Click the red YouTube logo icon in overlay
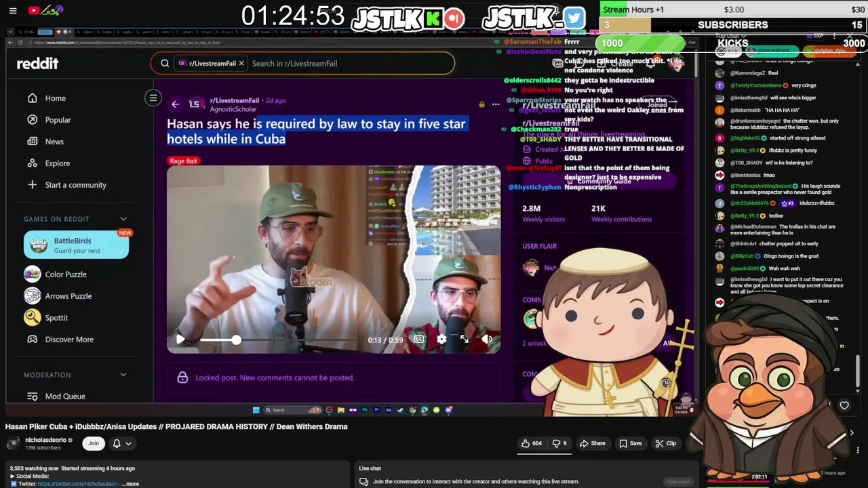The height and width of the screenshot is (488, 868). click(x=34, y=10)
